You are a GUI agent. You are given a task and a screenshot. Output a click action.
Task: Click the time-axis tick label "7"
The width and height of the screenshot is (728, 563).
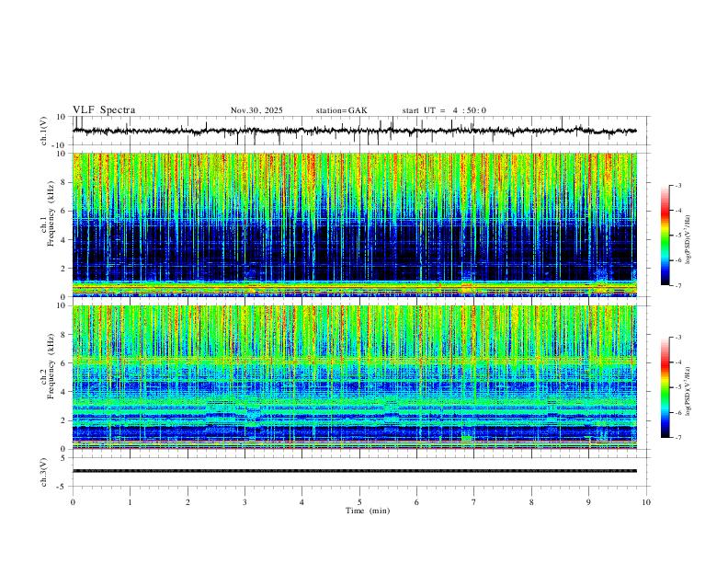tap(474, 502)
